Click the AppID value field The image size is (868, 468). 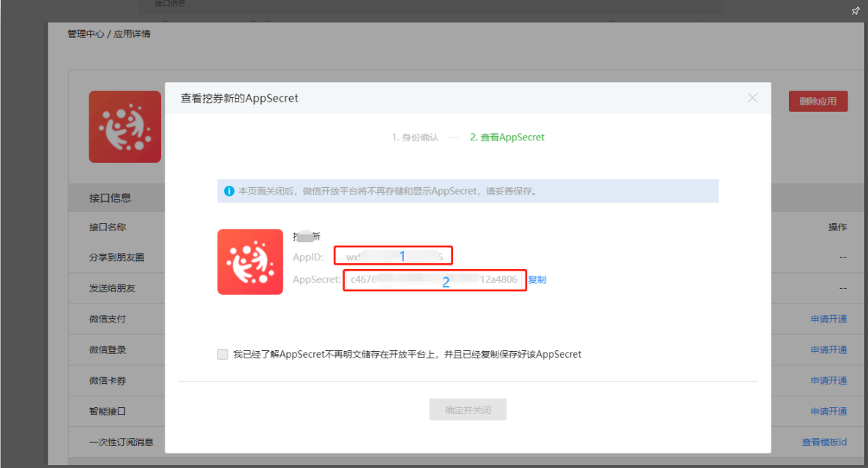(x=394, y=256)
